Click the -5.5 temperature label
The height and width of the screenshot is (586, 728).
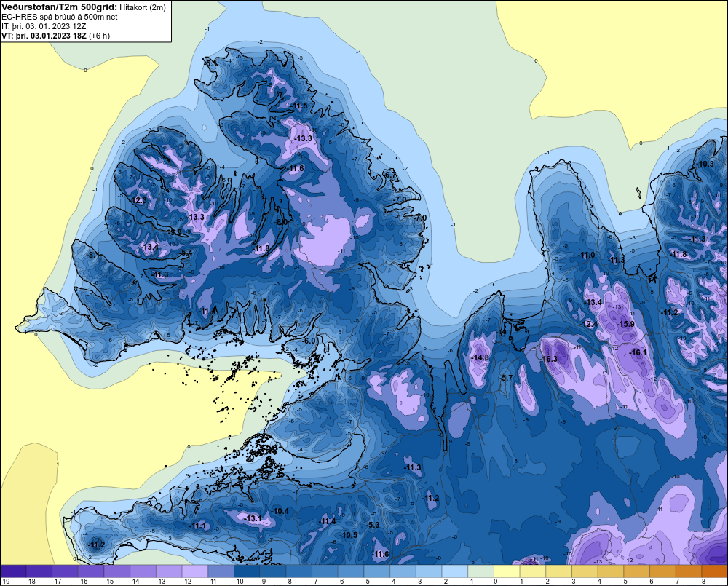click(175, 231)
